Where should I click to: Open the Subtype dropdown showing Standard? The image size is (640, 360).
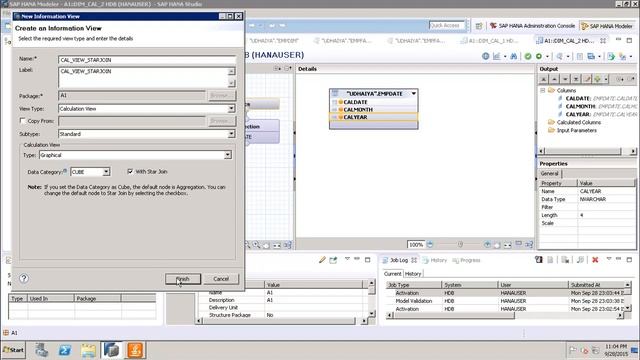231,134
